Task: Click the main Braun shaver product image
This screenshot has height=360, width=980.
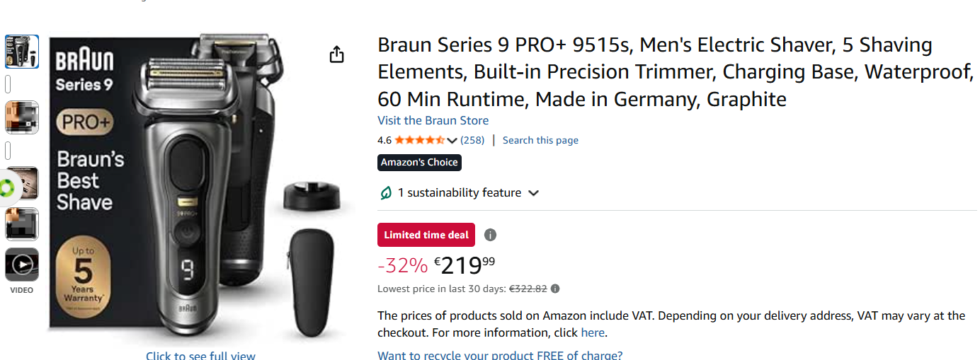Action: (x=191, y=184)
